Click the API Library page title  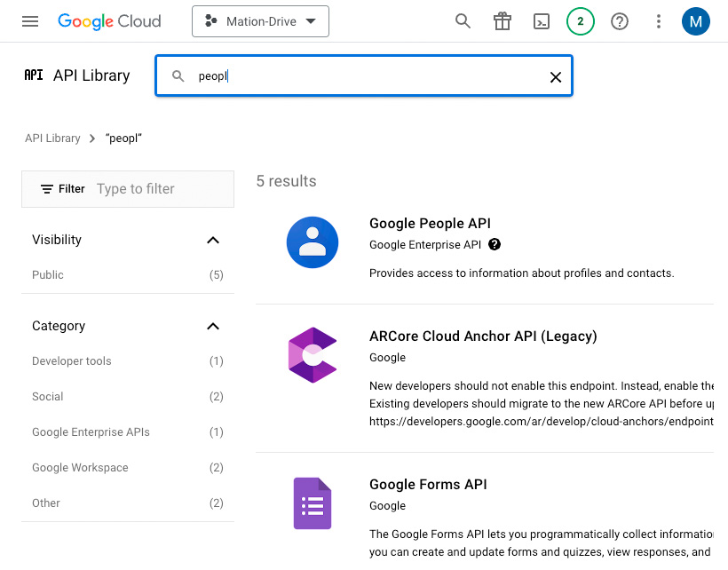coord(91,75)
